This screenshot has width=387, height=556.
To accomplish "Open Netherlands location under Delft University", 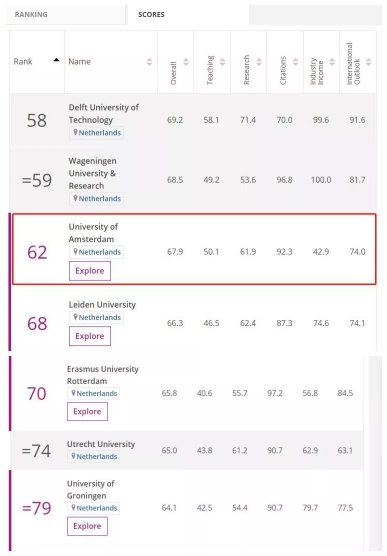I will 96,133.
